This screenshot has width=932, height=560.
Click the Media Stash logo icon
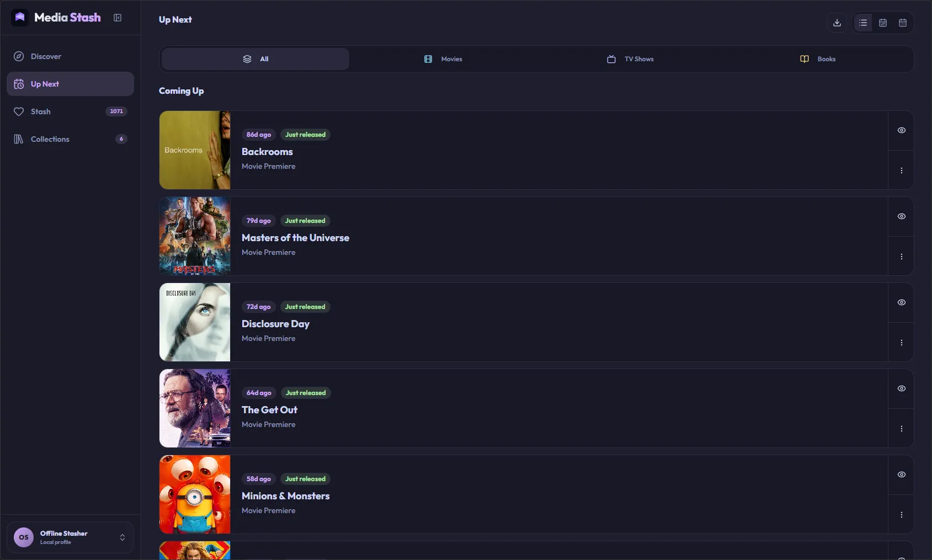tap(20, 18)
